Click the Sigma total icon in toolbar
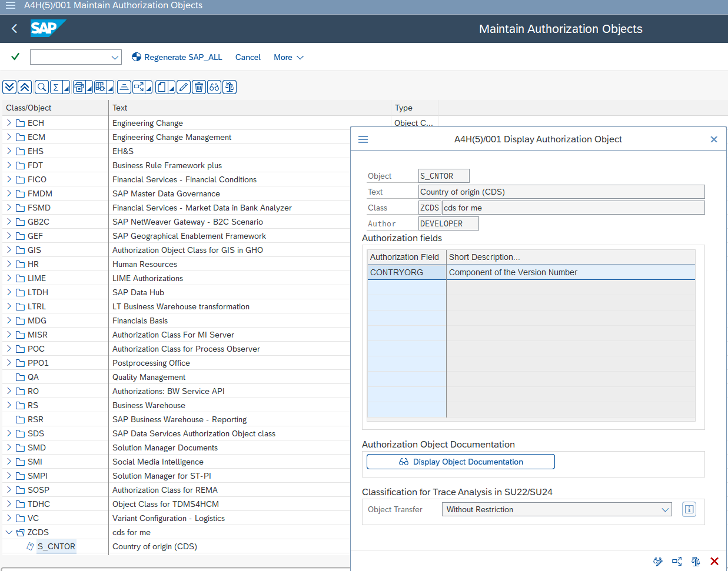The width and height of the screenshot is (728, 571). point(56,87)
